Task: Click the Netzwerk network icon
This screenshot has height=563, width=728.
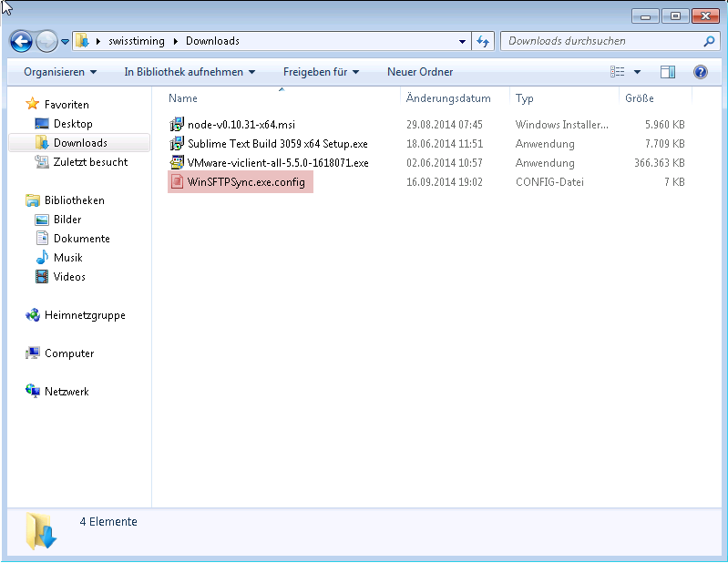Action: click(33, 391)
